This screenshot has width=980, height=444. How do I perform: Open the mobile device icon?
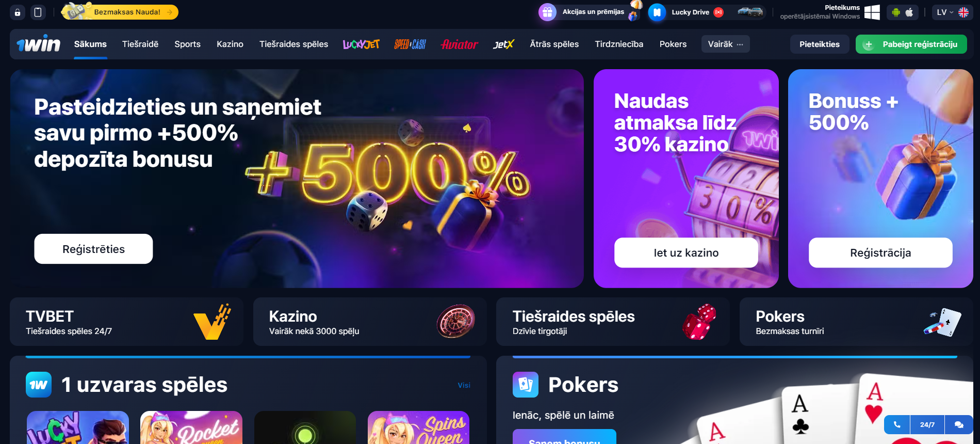coord(38,12)
